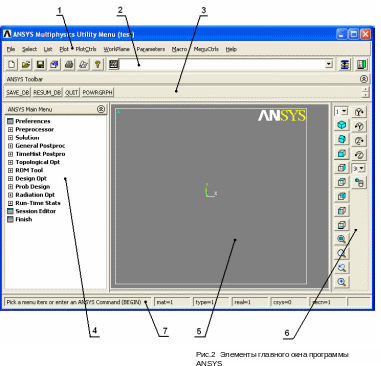Expand the TimeHist Postpro node
Screen dimensions: 381x366
10,154
